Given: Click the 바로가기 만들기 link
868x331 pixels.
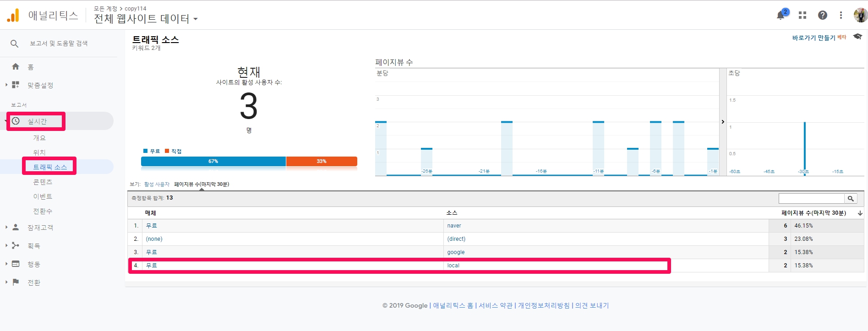Looking at the screenshot, I should pyautogui.click(x=813, y=38).
